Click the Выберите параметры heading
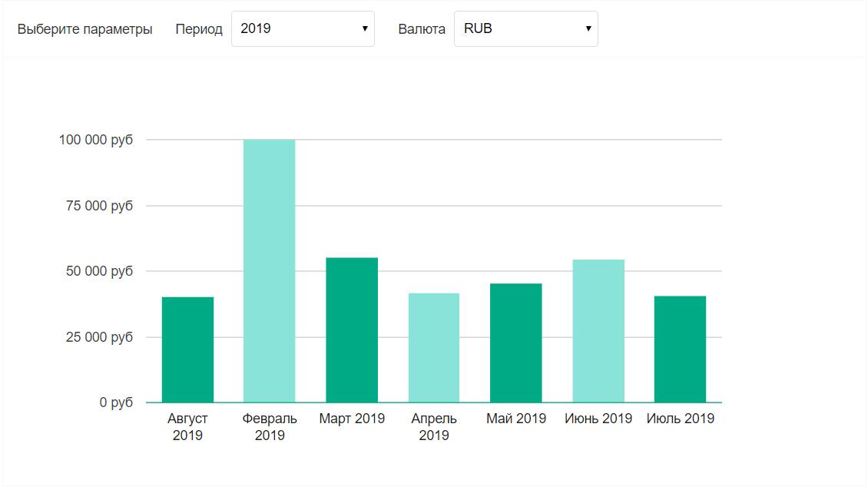Screen dimensions: 868x490 pyautogui.click(x=84, y=29)
